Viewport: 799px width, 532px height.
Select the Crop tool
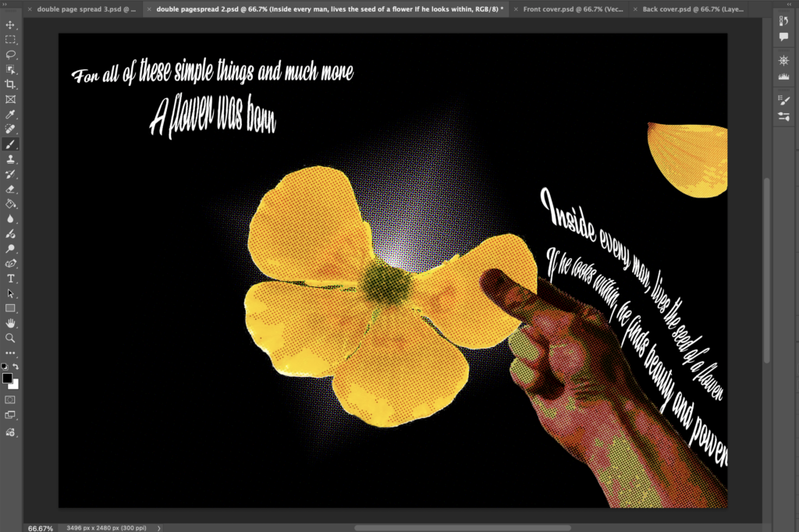coord(11,84)
